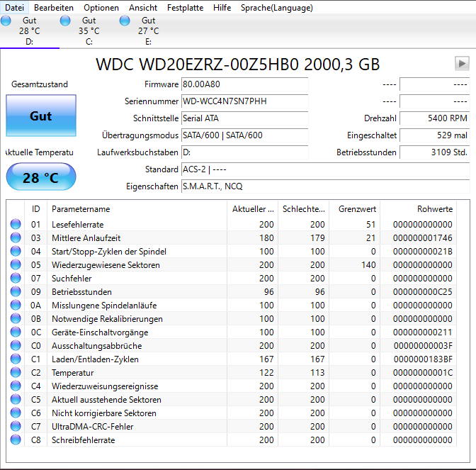Select raw value 0000000183BF
The image size is (476, 470).
423,359
